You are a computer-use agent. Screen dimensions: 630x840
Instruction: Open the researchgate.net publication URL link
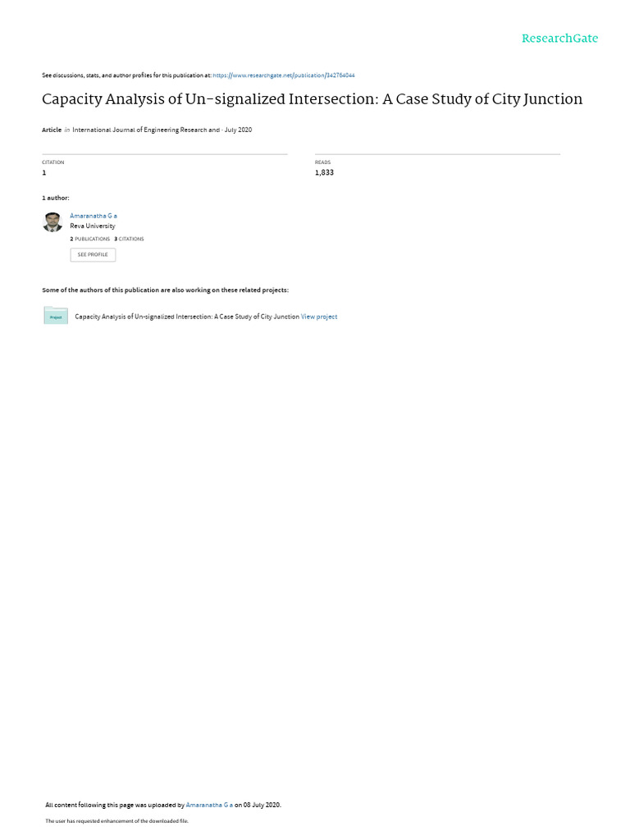(x=283, y=75)
